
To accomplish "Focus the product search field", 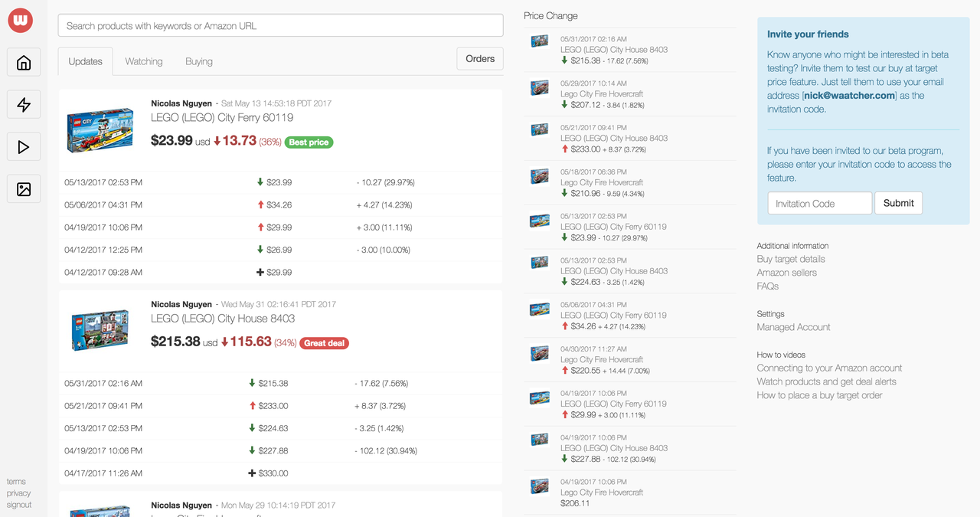I will (280, 25).
